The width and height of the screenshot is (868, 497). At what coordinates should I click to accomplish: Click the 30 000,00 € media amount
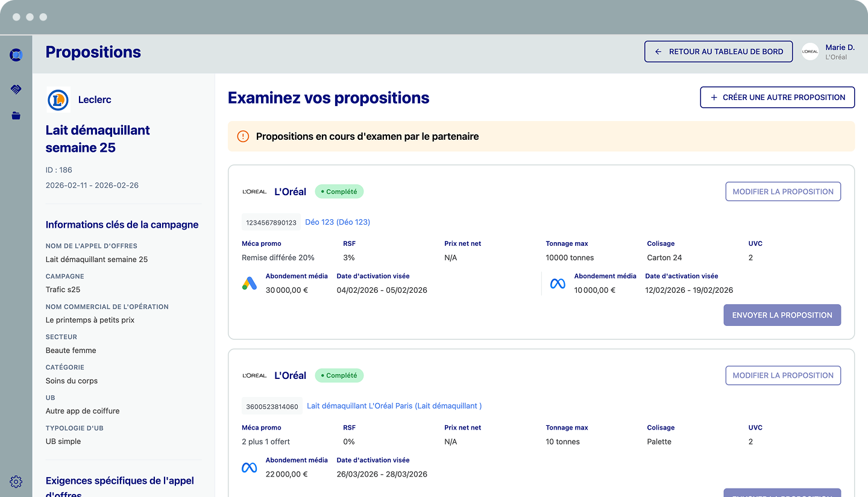point(287,290)
